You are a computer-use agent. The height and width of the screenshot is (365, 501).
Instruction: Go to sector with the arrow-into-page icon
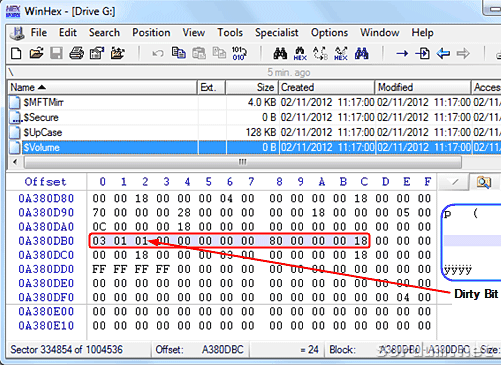[x=422, y=53]
